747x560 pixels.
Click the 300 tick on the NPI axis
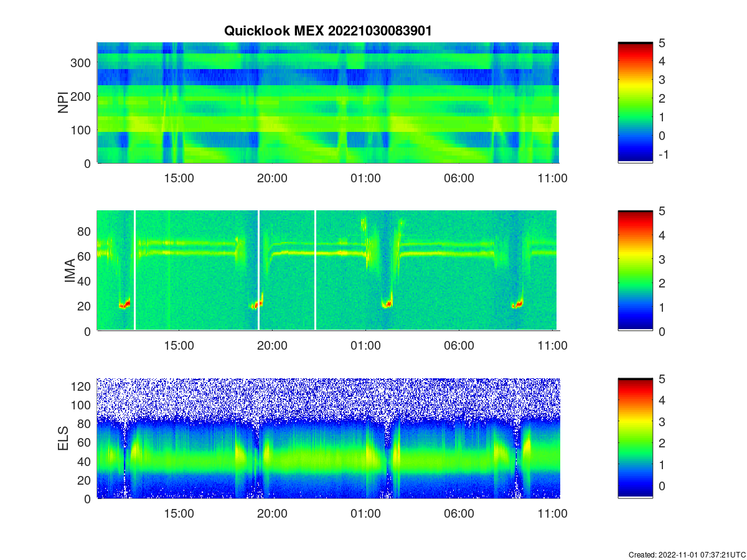(81, 63)
